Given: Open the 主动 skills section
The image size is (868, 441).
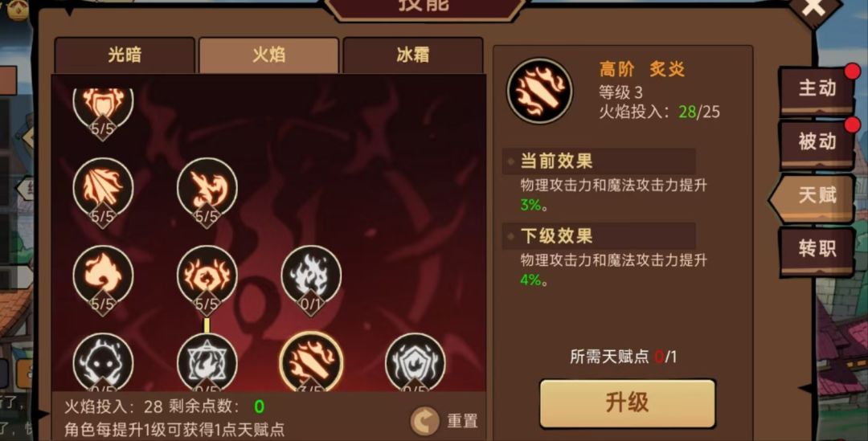Looking at the screenshot, I should [817, 88].
